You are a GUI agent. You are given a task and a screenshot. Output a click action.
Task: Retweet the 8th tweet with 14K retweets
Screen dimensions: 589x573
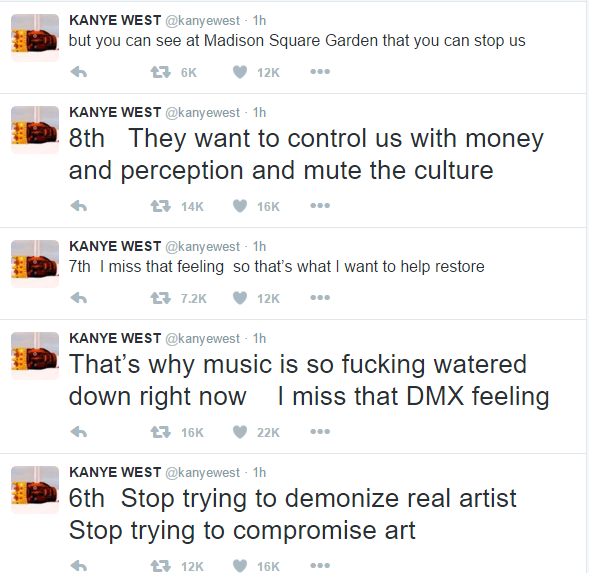click(161, 206)
